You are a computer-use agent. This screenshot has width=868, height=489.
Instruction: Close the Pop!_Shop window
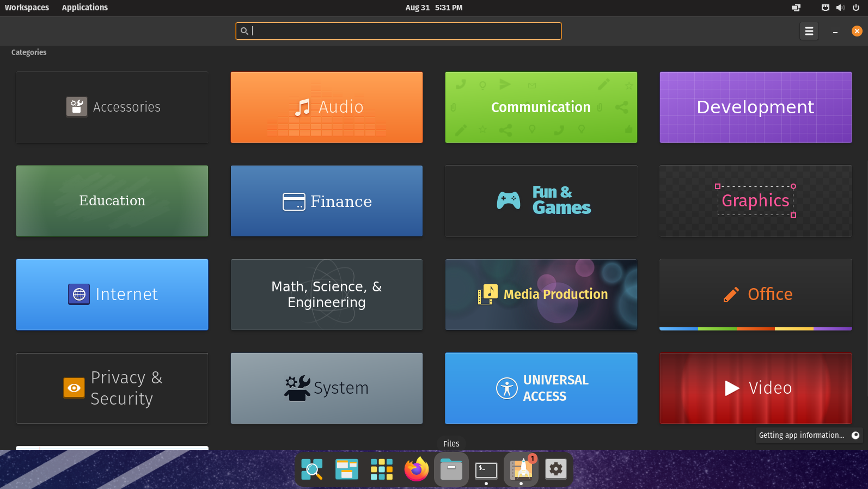tap(857, 31)
